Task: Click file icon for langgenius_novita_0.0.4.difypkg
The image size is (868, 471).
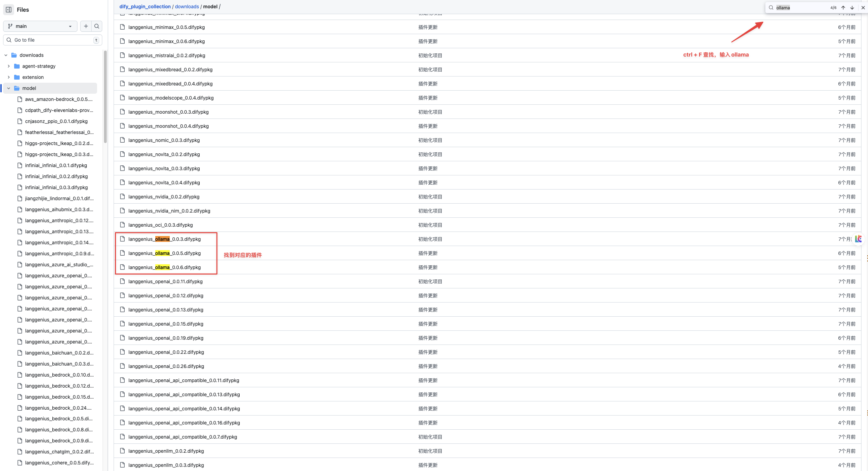Action: (122, 182)
